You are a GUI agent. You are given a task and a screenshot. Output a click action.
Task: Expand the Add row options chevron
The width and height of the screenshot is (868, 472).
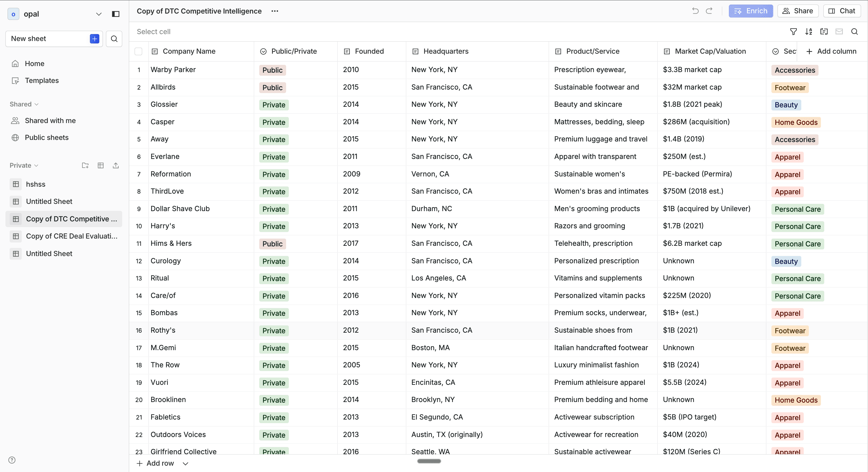pos(185,464)
